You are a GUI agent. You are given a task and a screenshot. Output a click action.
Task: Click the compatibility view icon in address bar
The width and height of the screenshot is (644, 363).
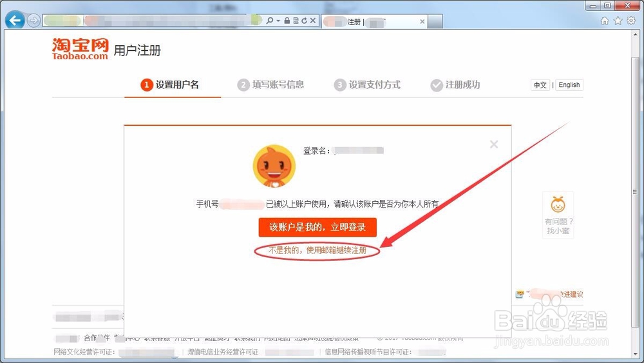click(296, 21)
